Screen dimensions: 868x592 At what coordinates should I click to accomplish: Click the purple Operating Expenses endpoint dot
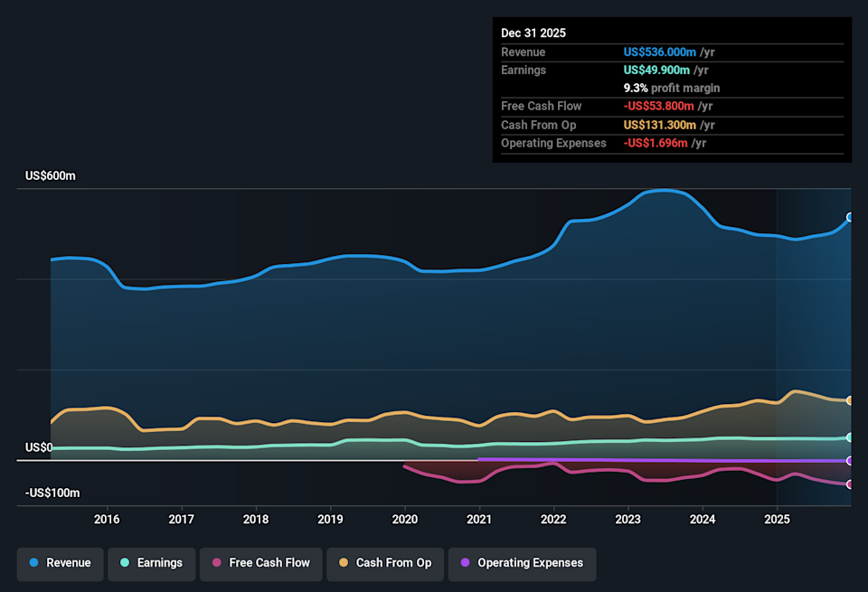tap(850, 461)
